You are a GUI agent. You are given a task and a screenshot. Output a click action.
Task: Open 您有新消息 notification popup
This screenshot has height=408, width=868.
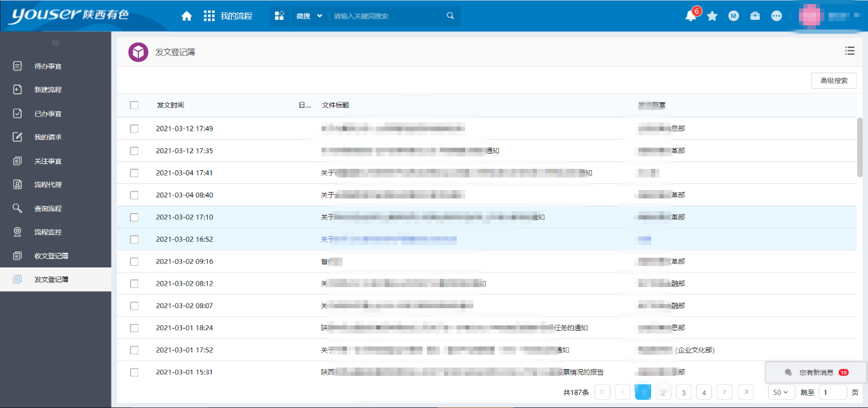[817, 372]
